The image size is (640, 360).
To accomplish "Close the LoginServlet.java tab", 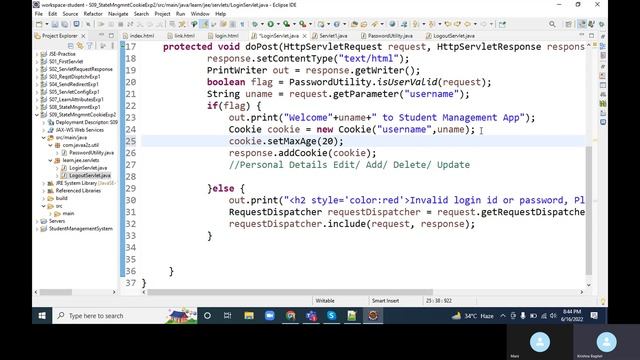I will tap(304, 36).
